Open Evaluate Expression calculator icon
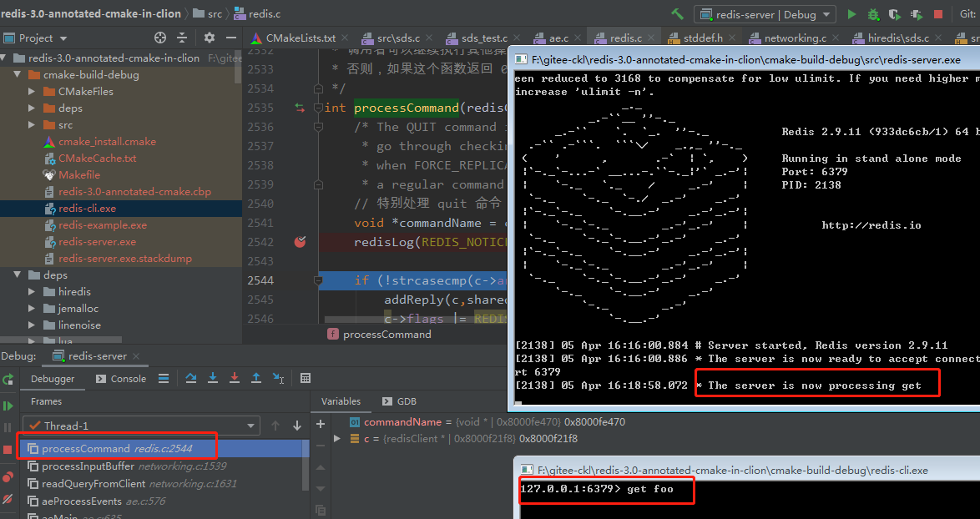Image resolution: width=980 pixels, height=519 pixels. [x=306, y=379]
